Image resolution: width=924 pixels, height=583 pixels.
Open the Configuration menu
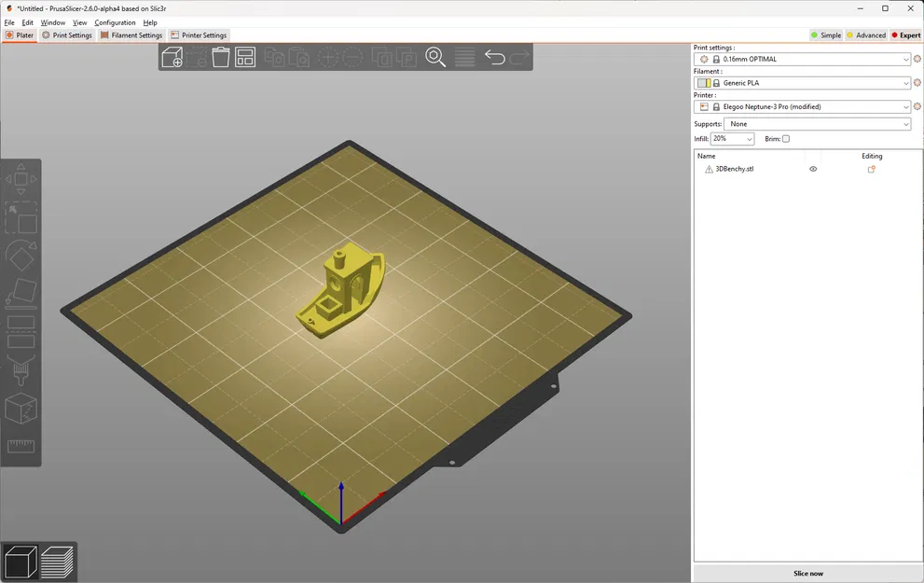115,22
